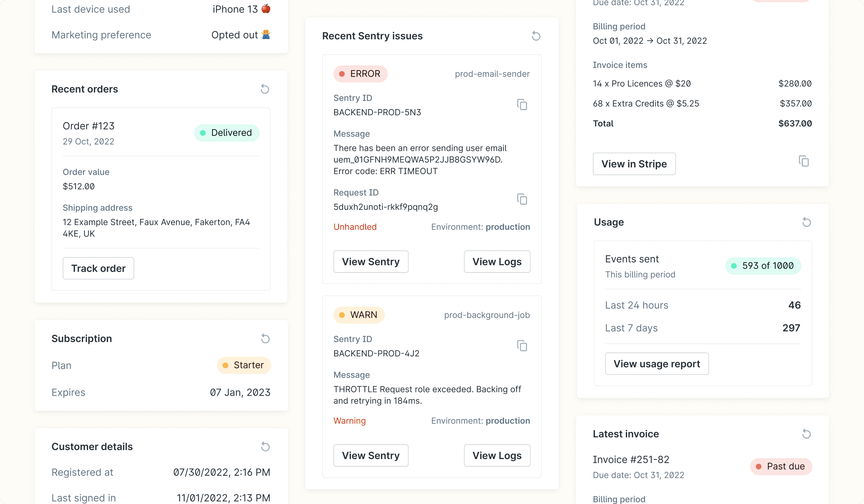Image resolution: width=864 pixels, height=504 pixels.
Task: Refresh the Subscription panel
Action: 265,339
